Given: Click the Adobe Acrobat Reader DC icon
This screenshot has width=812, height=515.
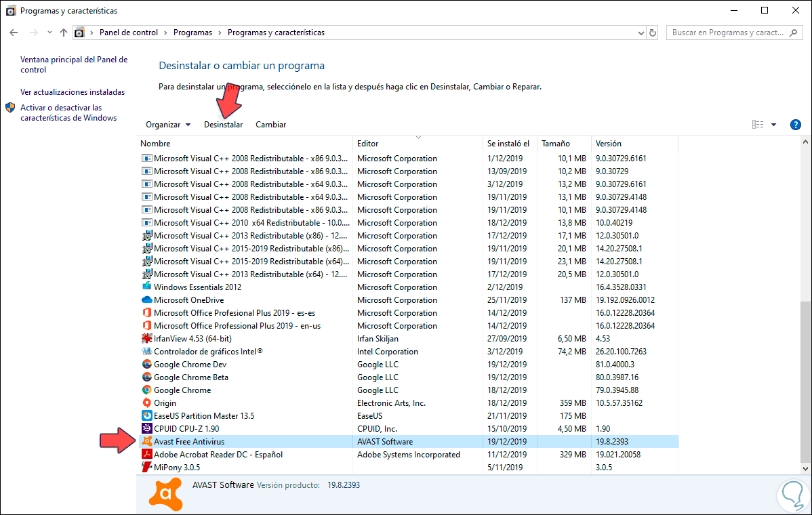Looking at the screenshot, I should 147,455.
